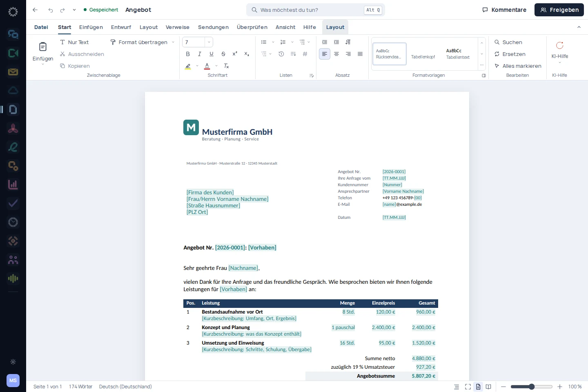Toggle italic formatting
588x392 pixels.
[x=200, y=54]
